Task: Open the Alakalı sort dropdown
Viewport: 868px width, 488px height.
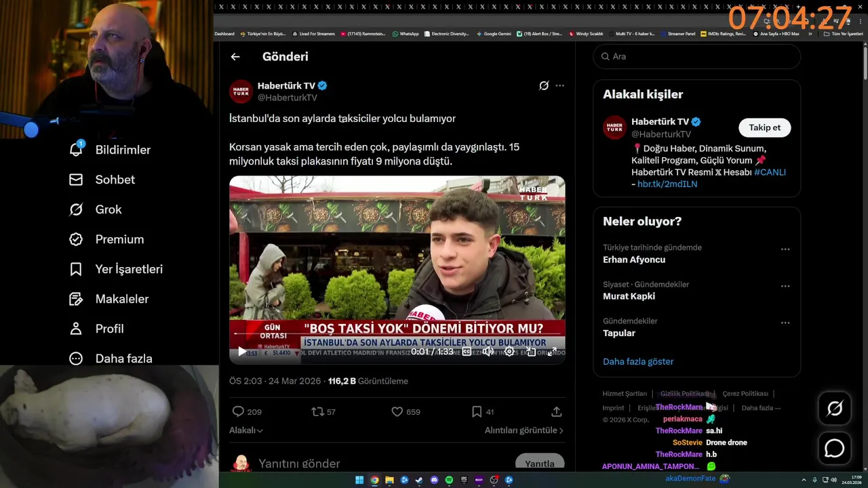Action: point(246,430)
